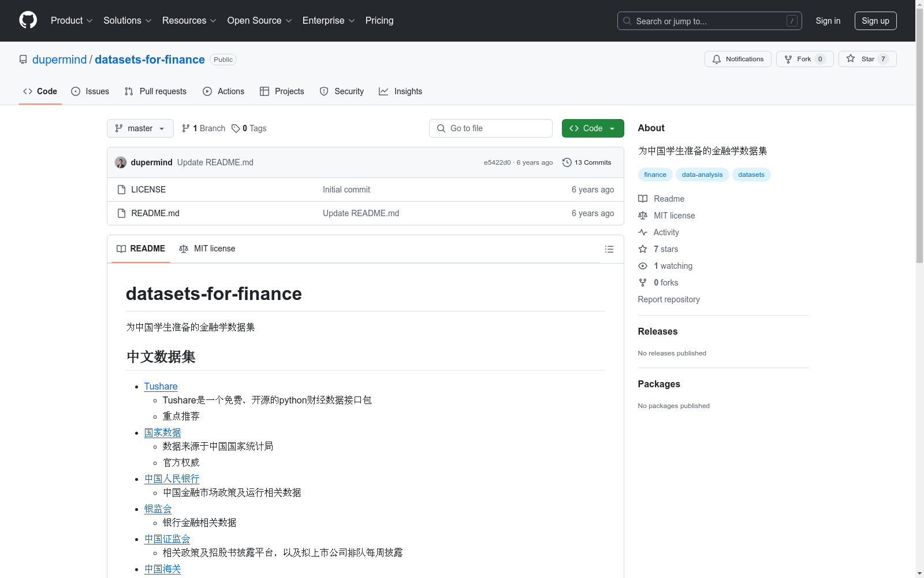The width and height of the screenshot is (924, 578).
Task: Go to the Pricing page
Action: [x=379, y=20]
